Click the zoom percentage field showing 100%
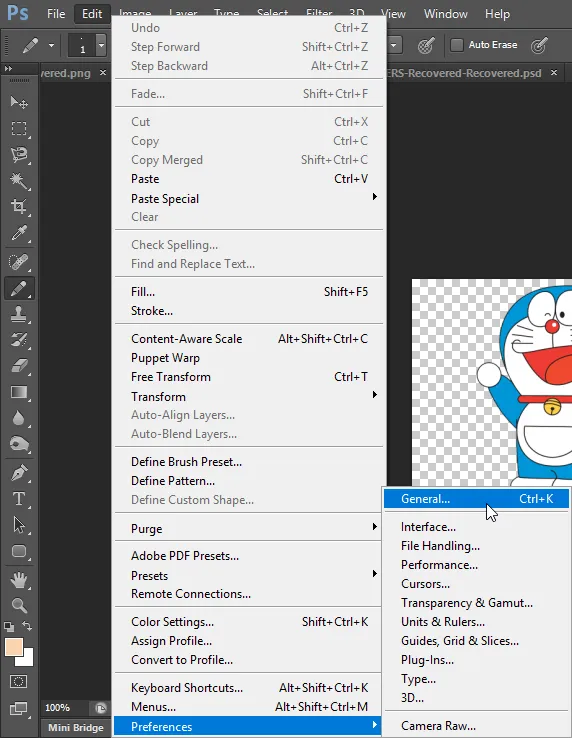 tap(57, 707)
